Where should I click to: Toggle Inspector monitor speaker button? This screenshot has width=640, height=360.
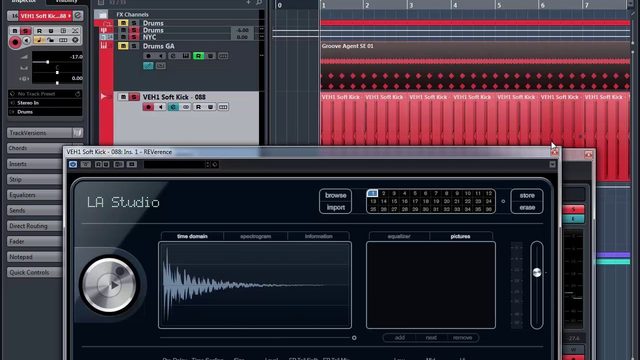(27, 40)
